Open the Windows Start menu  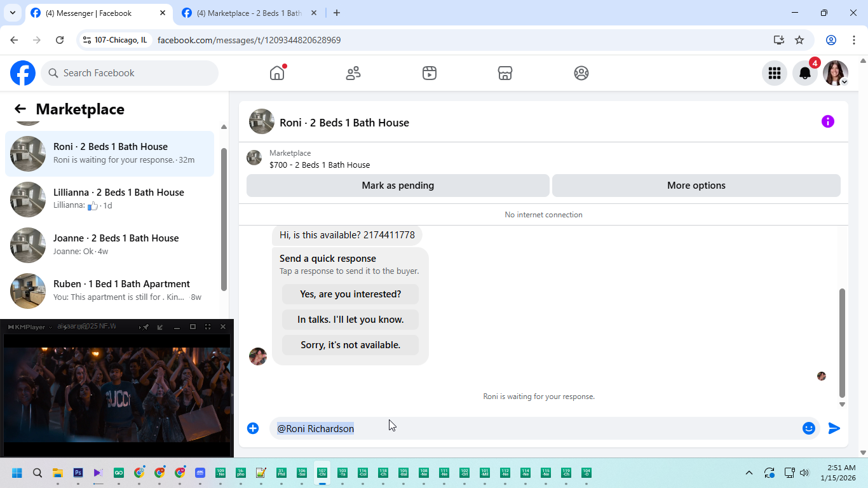pos(17,473)
